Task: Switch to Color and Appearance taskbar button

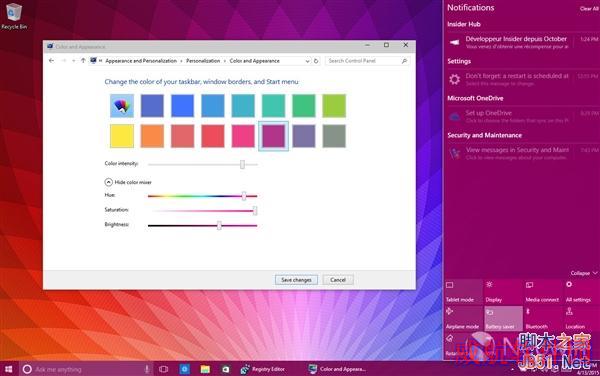Action: click(338, 369)
